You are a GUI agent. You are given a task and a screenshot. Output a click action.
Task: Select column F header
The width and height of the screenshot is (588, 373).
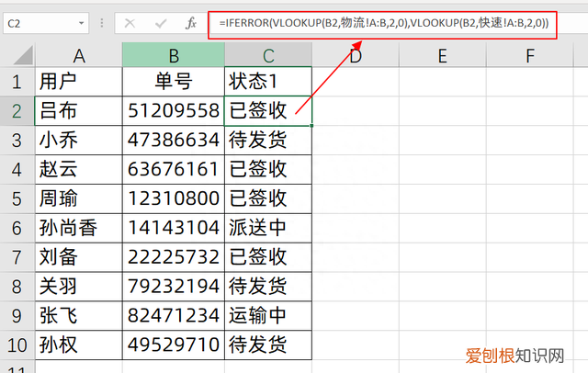point(529,55)
